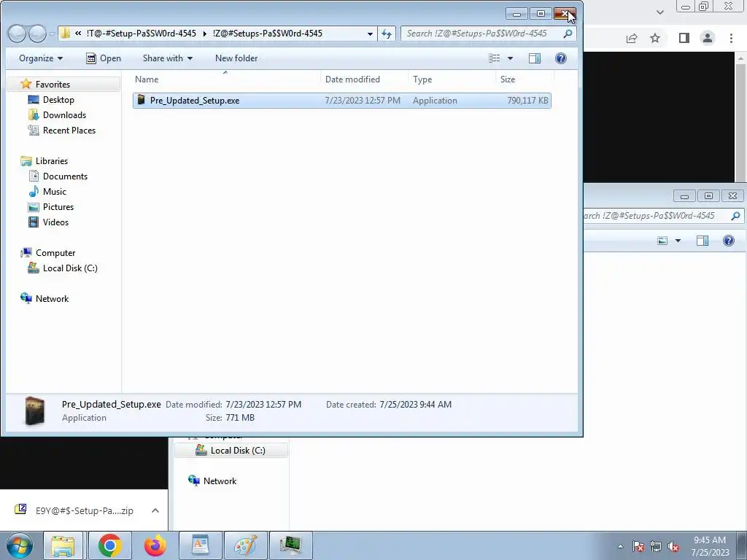Open the document editor taskbar icon
The image size is (747, 560).
coord(200,545)
